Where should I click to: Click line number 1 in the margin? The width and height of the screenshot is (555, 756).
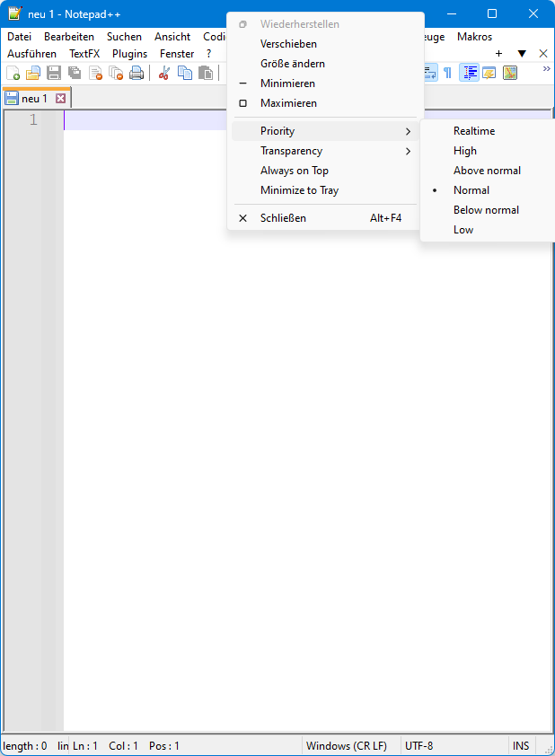pos(33,119)
